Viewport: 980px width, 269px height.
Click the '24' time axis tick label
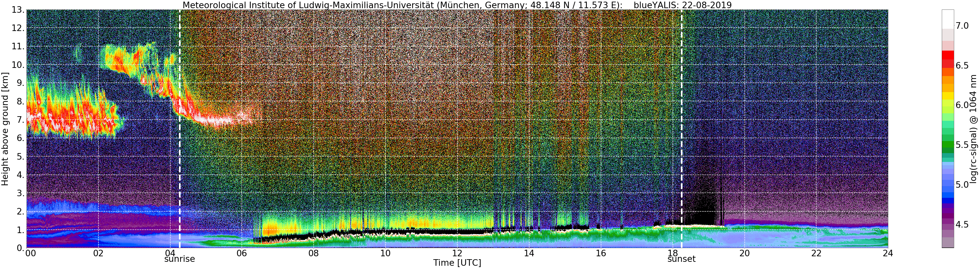point(888,253)
